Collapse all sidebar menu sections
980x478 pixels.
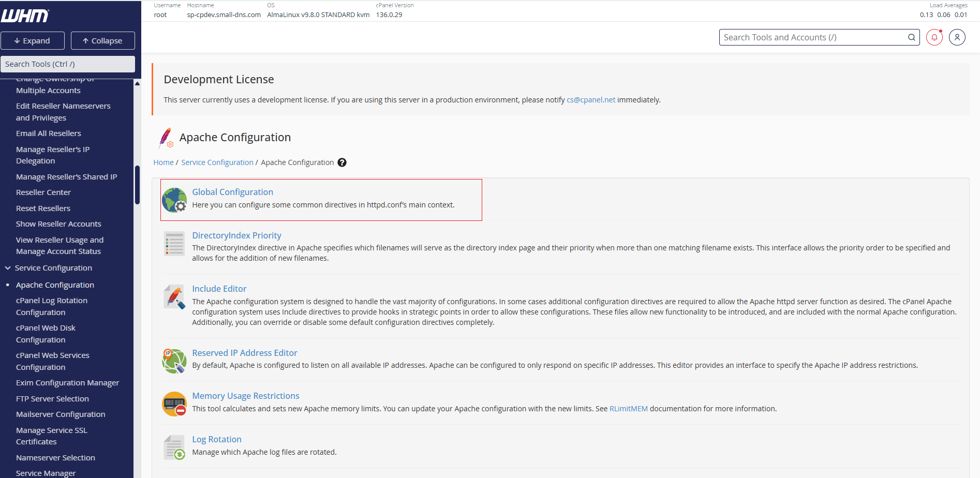tap(103, 40)
